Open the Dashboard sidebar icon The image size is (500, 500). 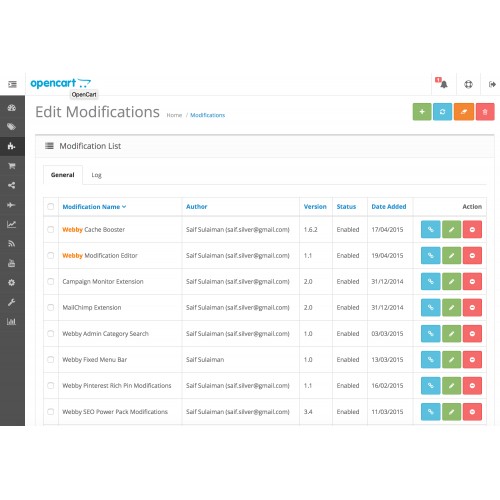(12, 108)
